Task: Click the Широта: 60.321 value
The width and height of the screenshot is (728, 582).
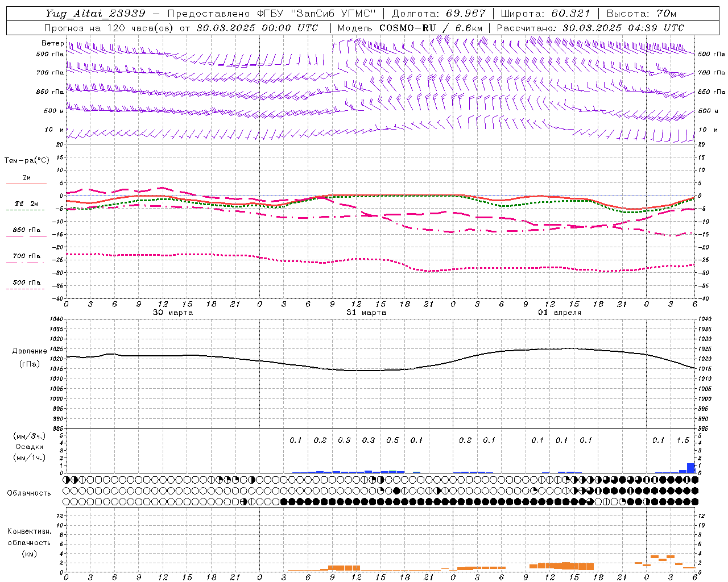Action: (x=545, y=14)
